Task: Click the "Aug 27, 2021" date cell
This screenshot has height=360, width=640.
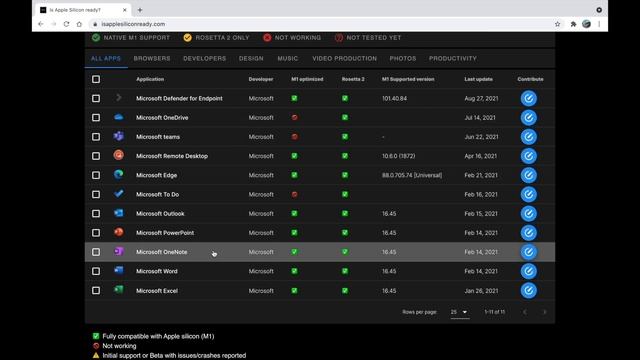Action: point(481,98)
